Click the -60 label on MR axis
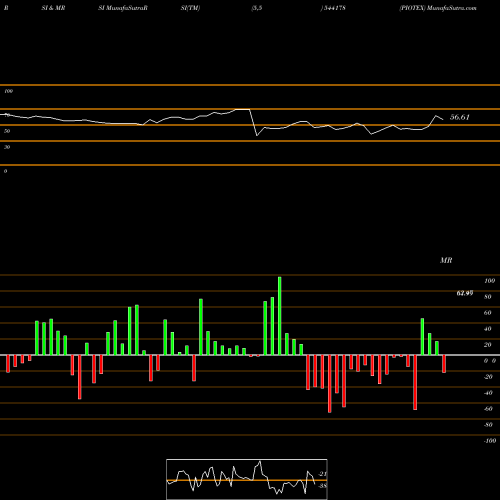 click(x=488, y=409)
